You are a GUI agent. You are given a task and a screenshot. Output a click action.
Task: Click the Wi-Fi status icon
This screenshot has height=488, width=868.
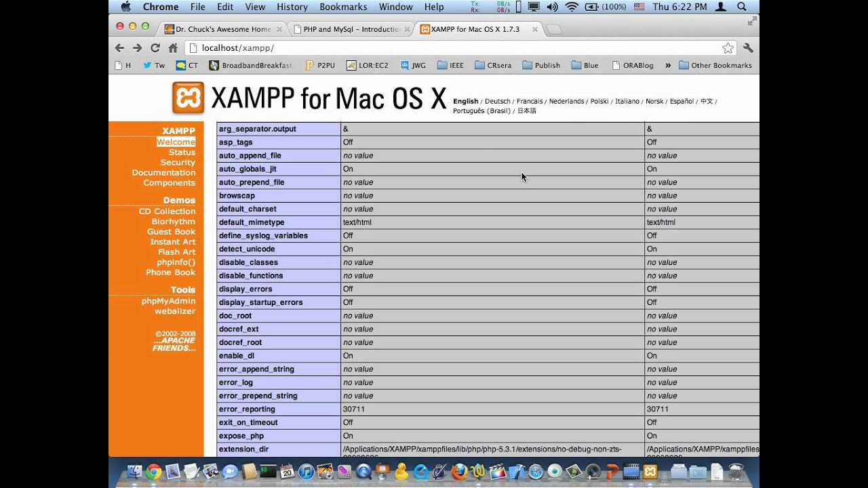pyautogui.click(x=572, y=7)
